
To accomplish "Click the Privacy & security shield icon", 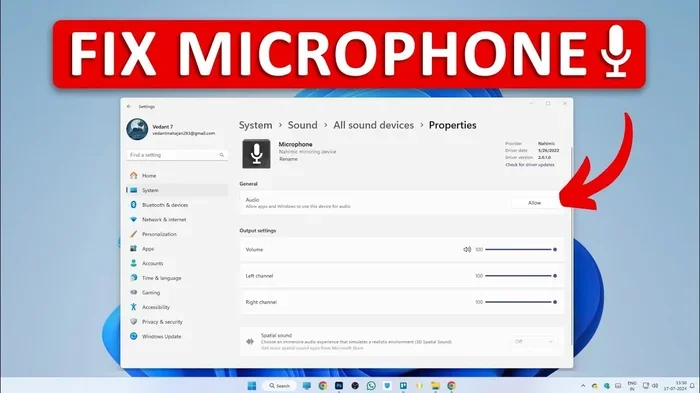I will [x=133, y=322].
